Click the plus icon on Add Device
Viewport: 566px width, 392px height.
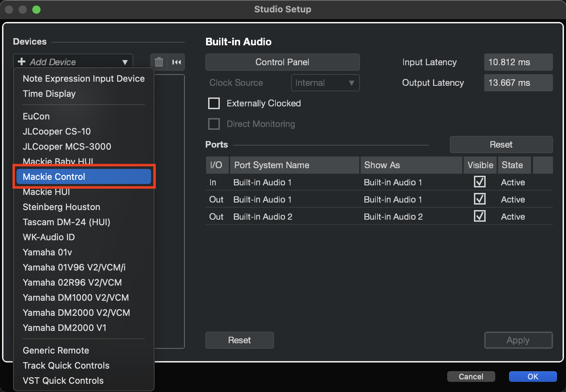point(22,61)
